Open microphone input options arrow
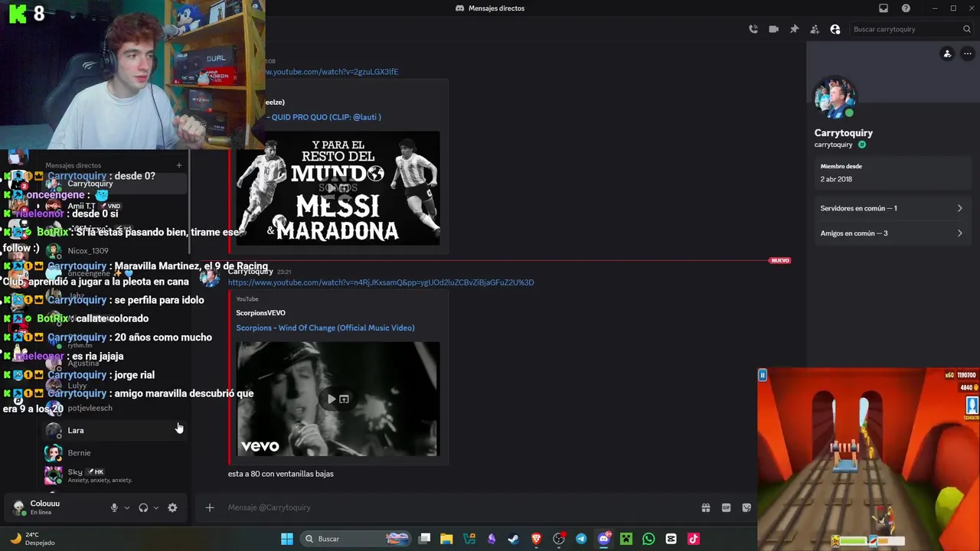The image size is (980, 551). click(127, 507)
